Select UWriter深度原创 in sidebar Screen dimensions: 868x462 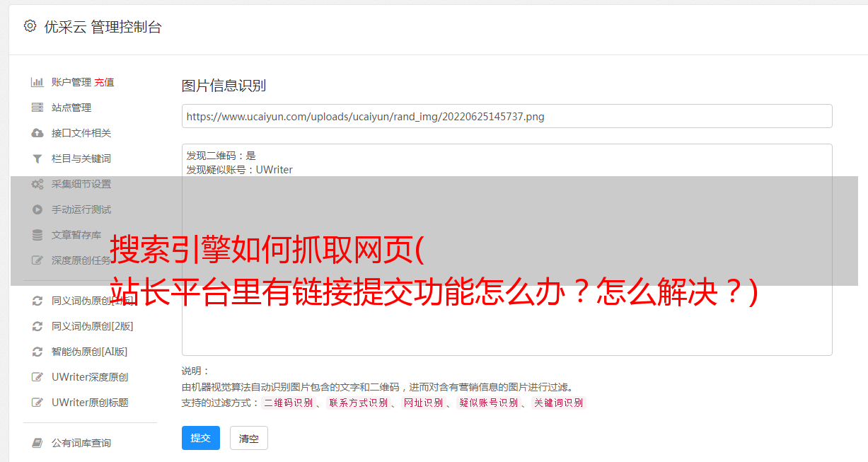(x=90, y=377)
